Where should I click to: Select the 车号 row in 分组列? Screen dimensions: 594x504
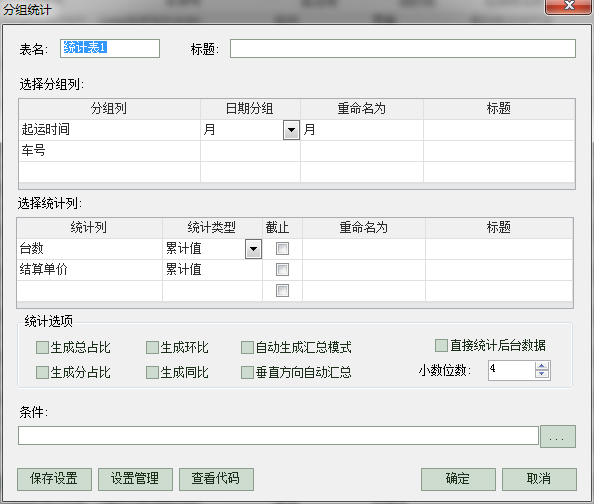297,151
